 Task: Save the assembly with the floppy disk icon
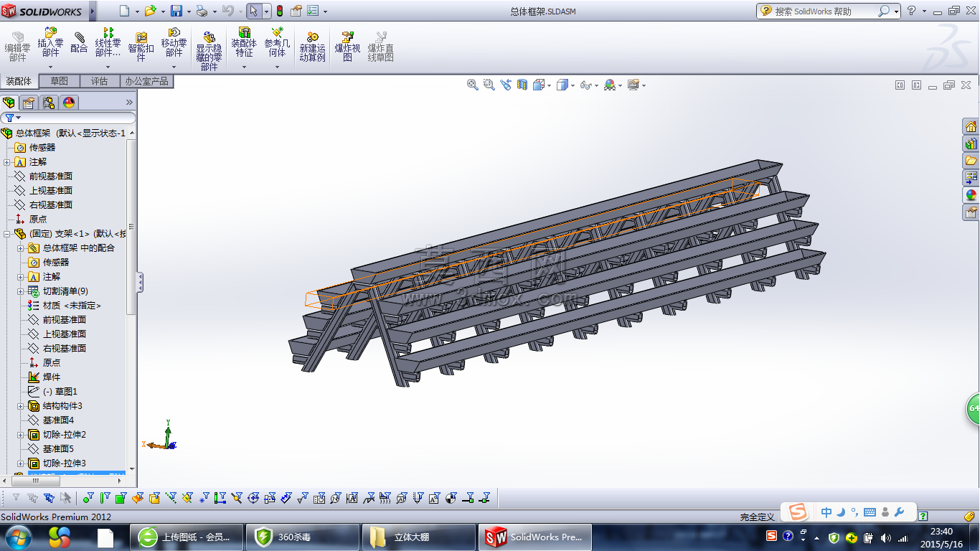176,11
